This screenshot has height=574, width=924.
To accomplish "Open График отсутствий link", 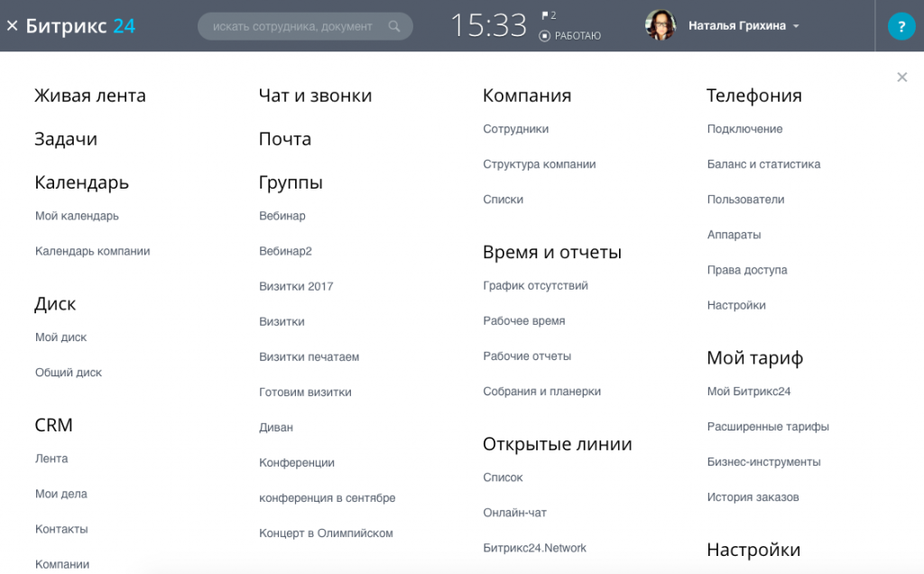I will tap(535, 286).
